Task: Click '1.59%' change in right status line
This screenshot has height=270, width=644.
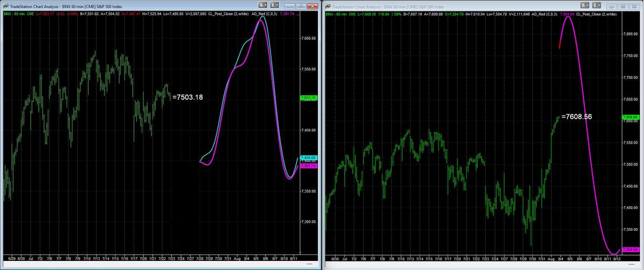Action: click(396, 13)
